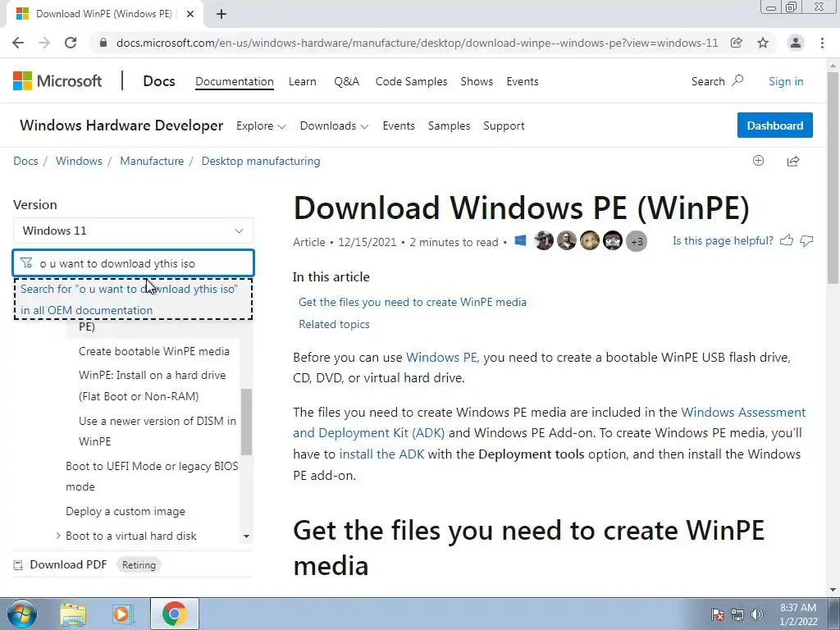Go to Code Samples
This screenshot has height=630, width=840.
click(411, 81)
